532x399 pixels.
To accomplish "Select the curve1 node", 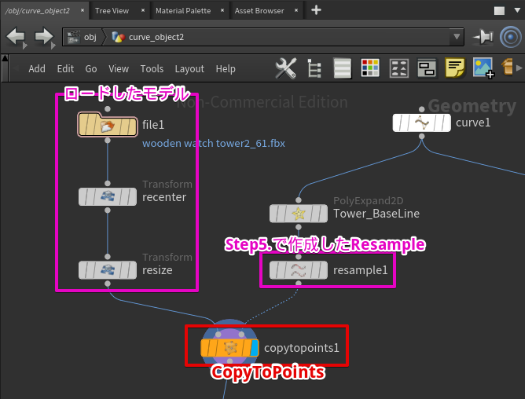I will (x=422, y=123).
